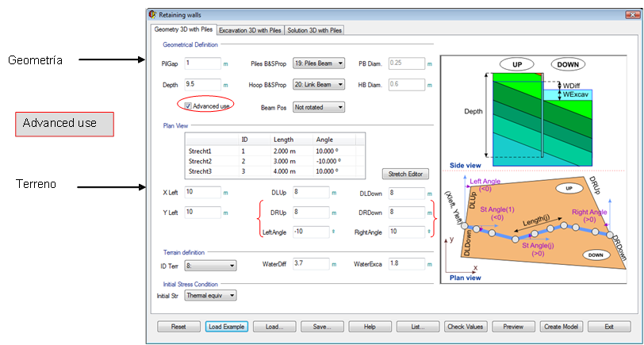644x345 pixels.
Task: Switch to Geometry 3D with Piles tab
Action: pyautogui.click(x=183, y=29)
